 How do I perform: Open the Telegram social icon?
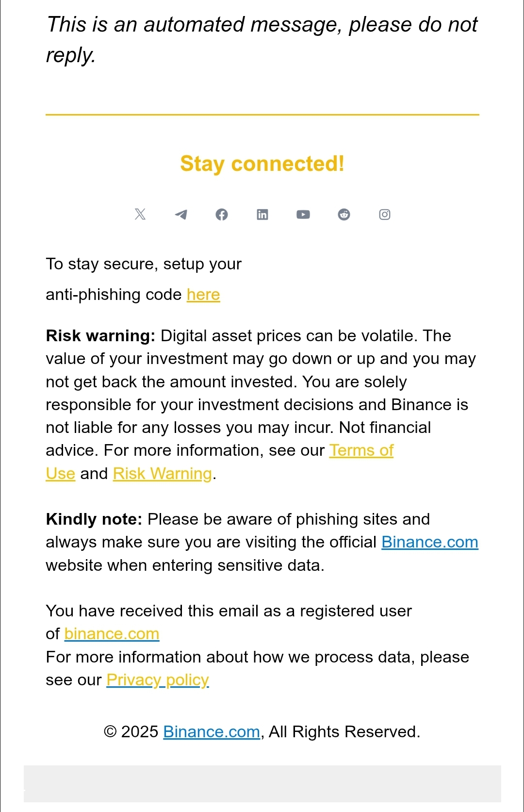point(181,214)
